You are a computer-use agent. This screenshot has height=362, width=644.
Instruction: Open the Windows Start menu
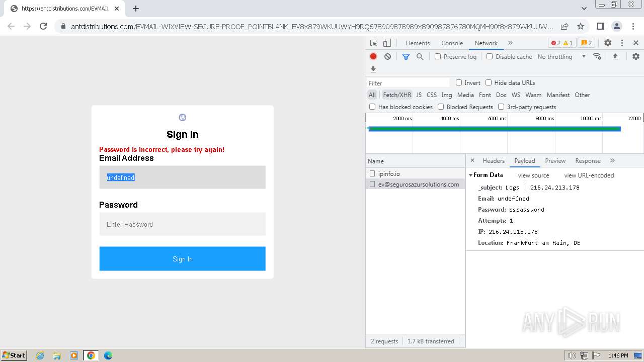[x=14, y=355]
